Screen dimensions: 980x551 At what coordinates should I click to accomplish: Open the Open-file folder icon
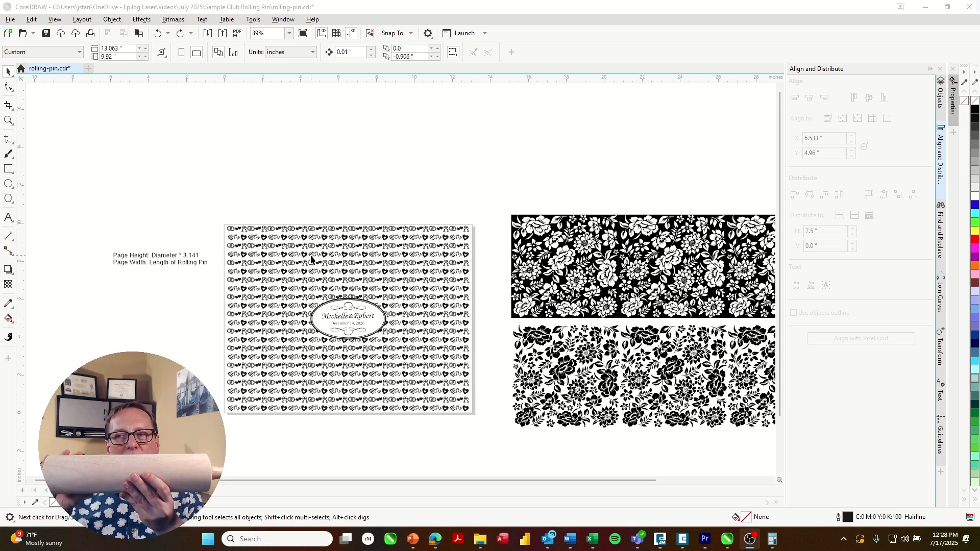coord(22,33)
